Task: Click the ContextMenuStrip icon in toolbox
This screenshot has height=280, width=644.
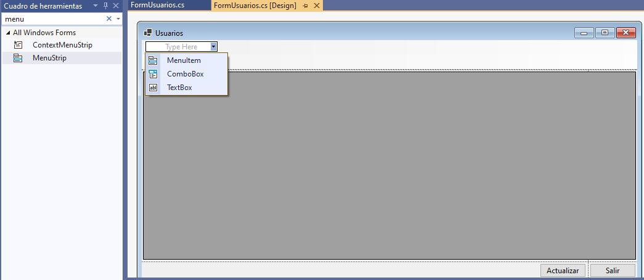Action: click(x=18, y=45)
